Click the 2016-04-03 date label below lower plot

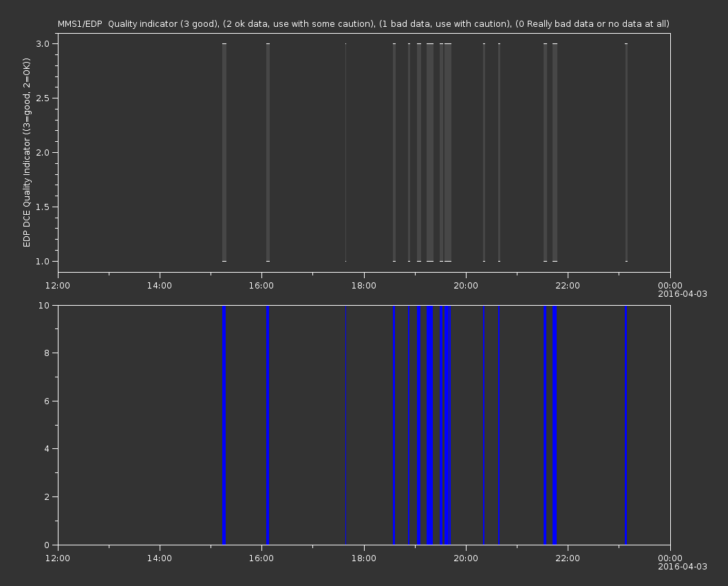[x=682, y=567]
